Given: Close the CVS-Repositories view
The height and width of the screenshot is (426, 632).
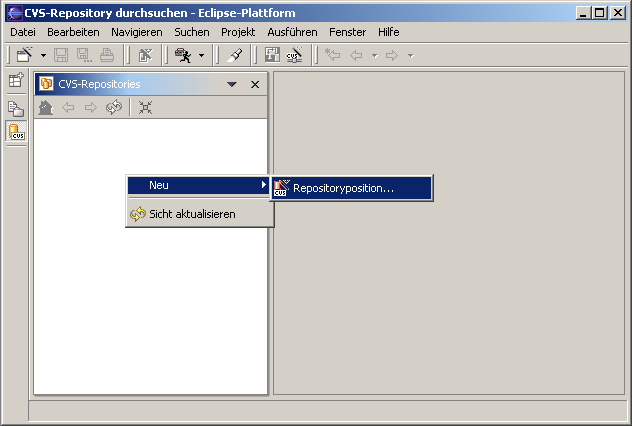Looking at the screenshot, I should click(x=255, y=84).
